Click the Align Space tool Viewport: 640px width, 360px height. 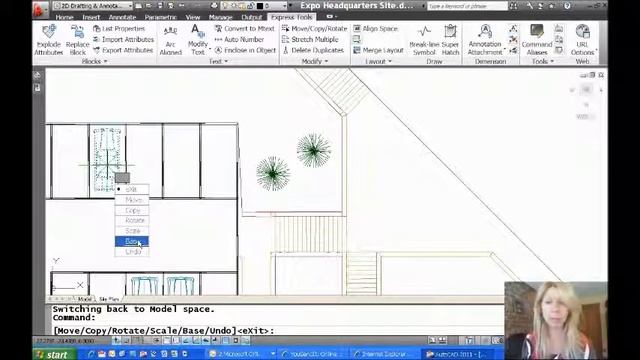pos(375,29)
